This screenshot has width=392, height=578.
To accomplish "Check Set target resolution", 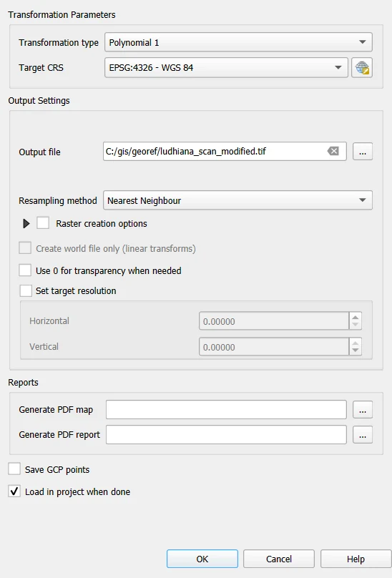I will pos(26,290).
